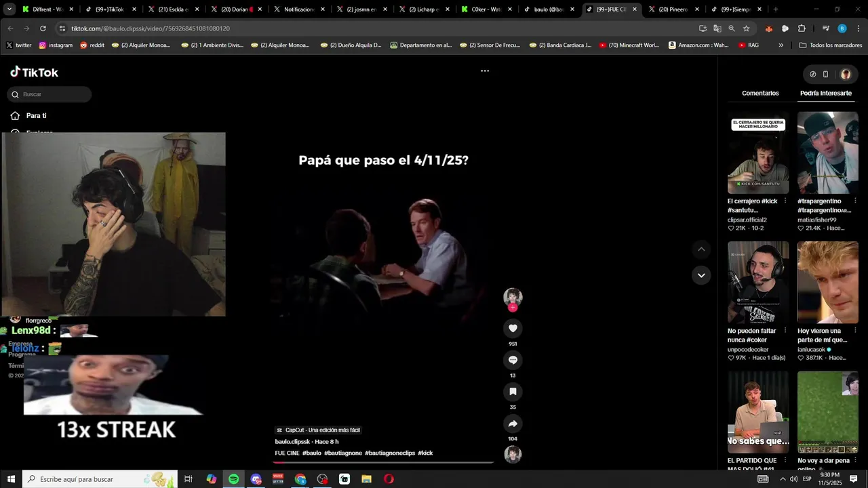This screenshot has height=488, width=868.
Task: Open the notification center icon
Action: 854,479
